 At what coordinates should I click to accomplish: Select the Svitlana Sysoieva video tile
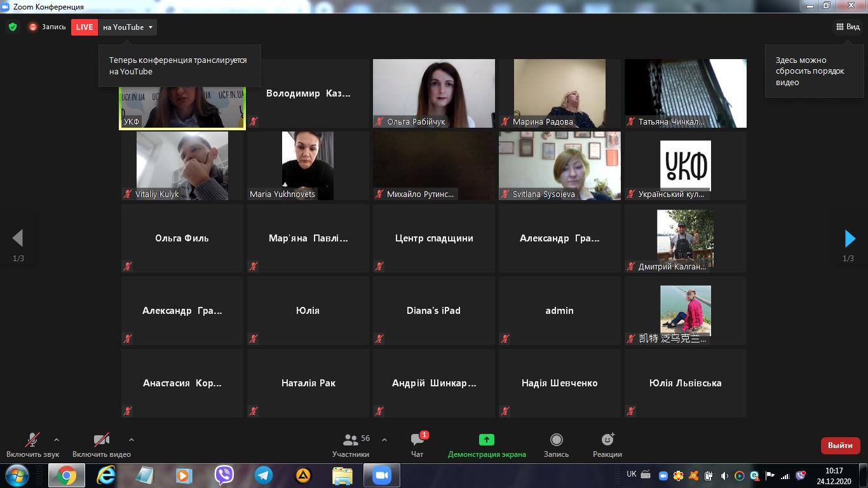(x=559, y=165)
